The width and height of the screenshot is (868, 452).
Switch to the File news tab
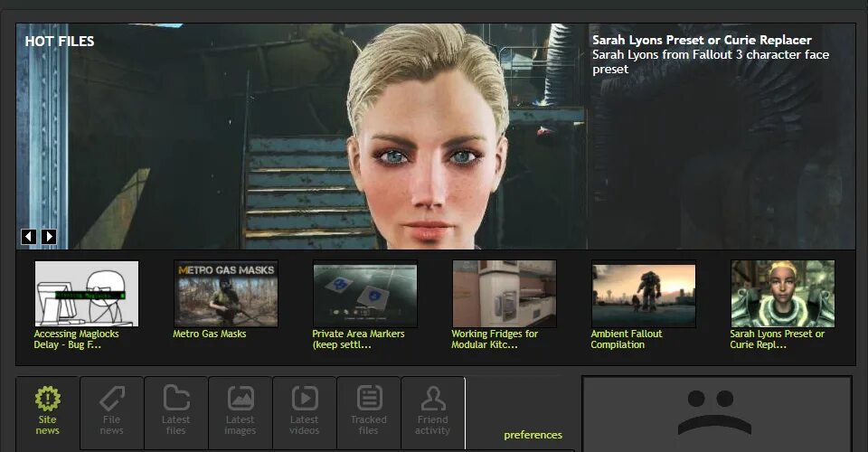tap(112, 413)
